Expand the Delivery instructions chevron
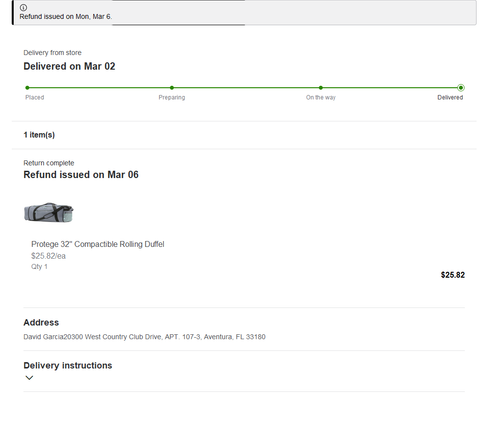Image resolution: width=500 pixels, height=423 pixels. pos(29,378)
